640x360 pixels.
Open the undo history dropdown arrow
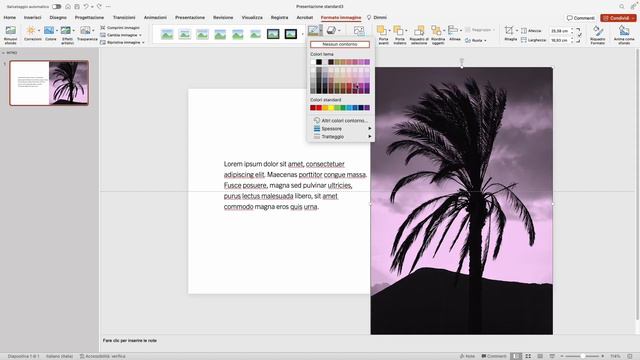coord(92,7)
